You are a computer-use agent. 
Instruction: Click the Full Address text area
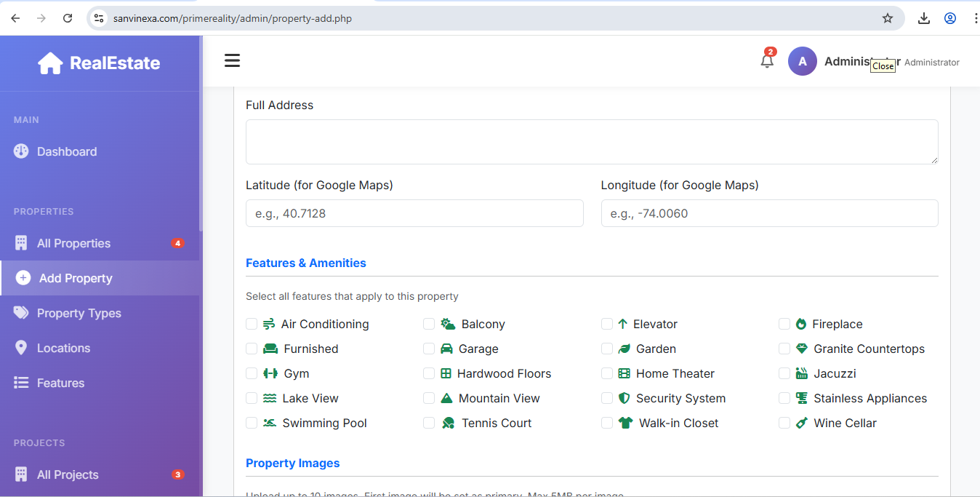pyautogui.click(x=591, y=142)
